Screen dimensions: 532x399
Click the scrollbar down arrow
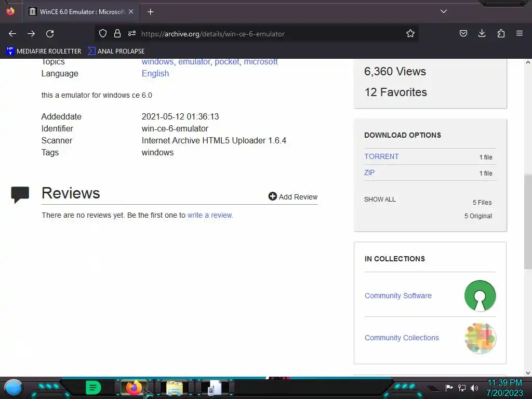click(x=528, y=373)
